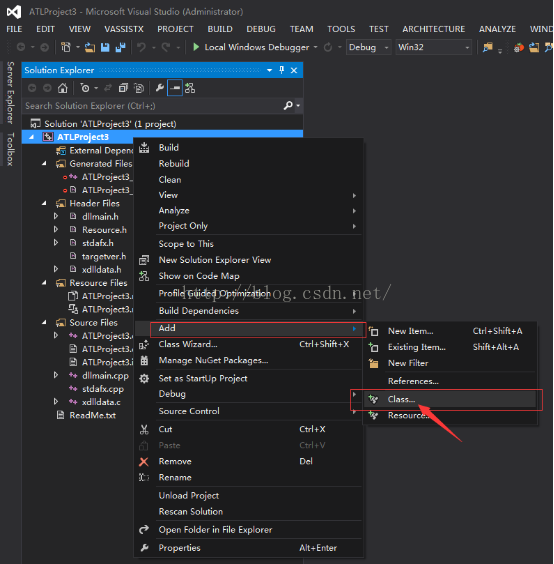Toggle Preview Selected Items button
This screenshot has height=564, width=554.
click(175, 88)
